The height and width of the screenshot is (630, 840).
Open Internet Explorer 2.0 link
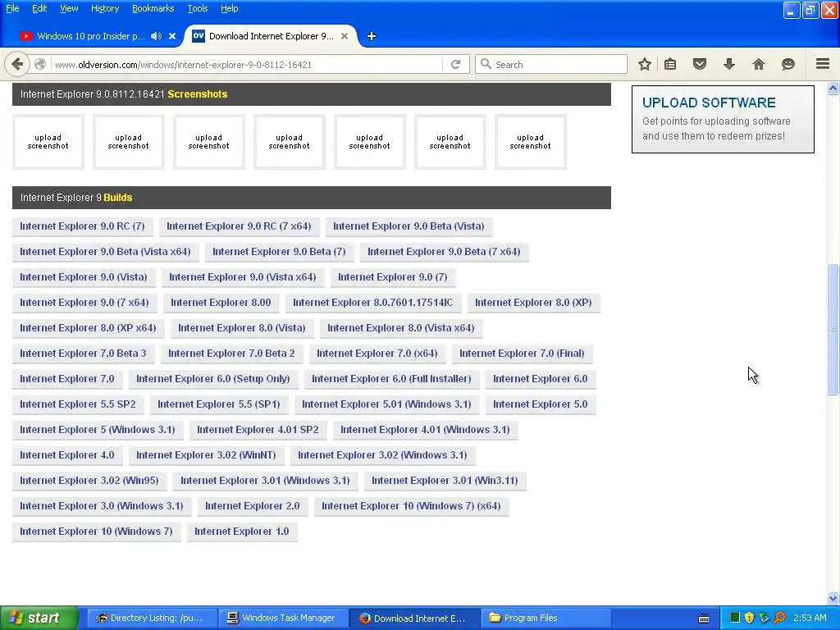pyautogui.click(x=253, y=506)
